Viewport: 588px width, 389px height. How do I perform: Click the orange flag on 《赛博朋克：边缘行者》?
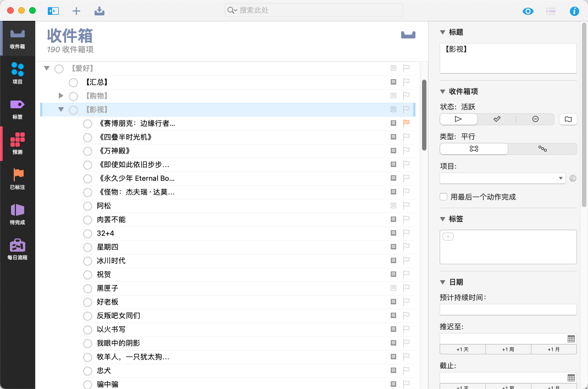[407, 124]
